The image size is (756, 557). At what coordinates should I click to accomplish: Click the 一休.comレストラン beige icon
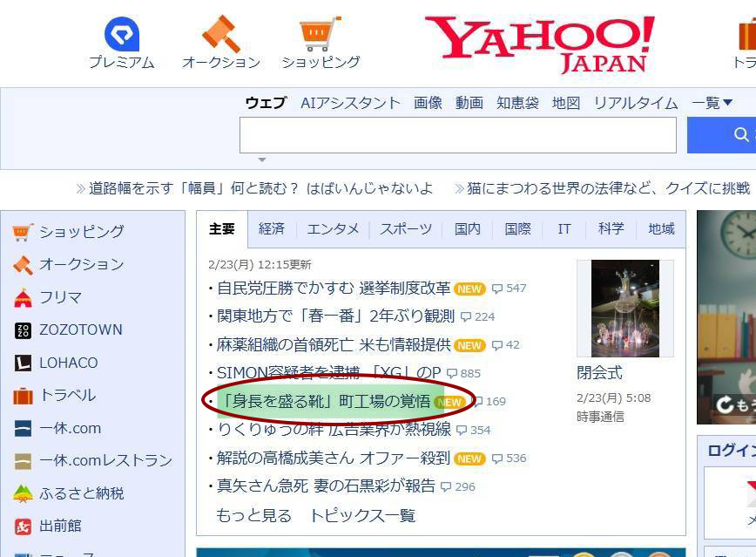(23, 461)
